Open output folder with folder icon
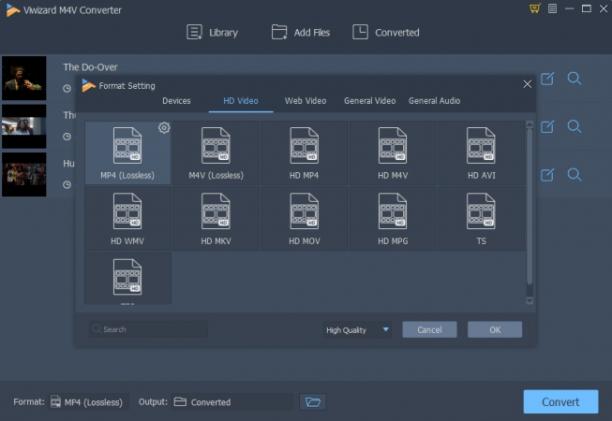This screenshot has height=421, width=612. pyautogui.click(x=312, y=402)
